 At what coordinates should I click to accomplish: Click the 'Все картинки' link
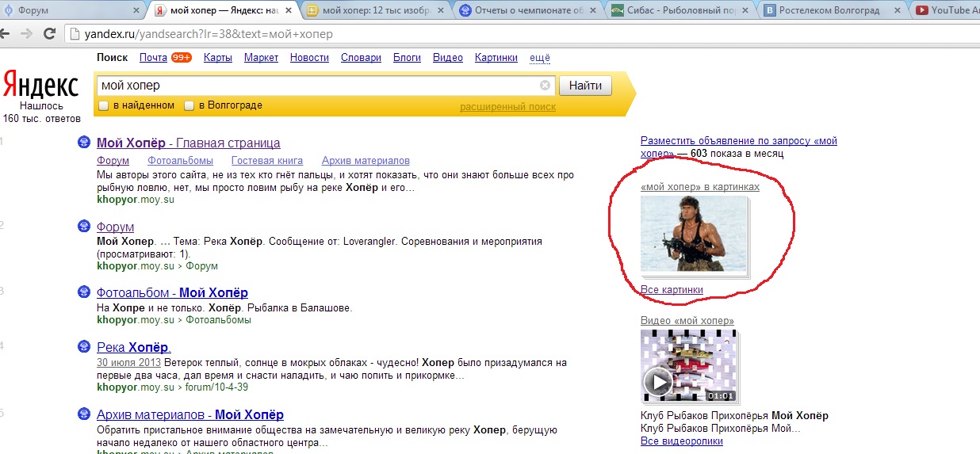[x=672, y=290]
